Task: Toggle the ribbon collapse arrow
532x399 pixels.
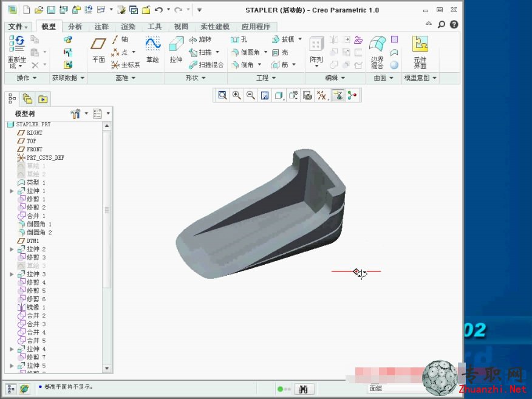Action: click(429, 24)
